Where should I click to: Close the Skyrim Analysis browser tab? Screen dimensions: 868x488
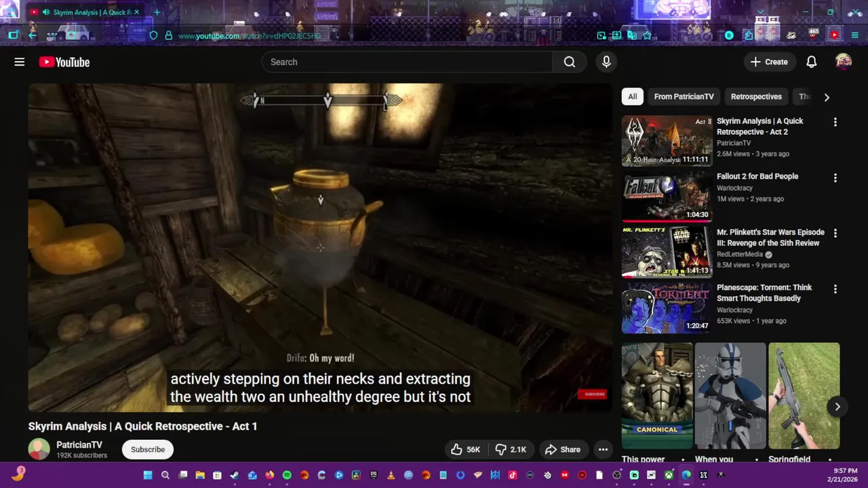point(136,12)
